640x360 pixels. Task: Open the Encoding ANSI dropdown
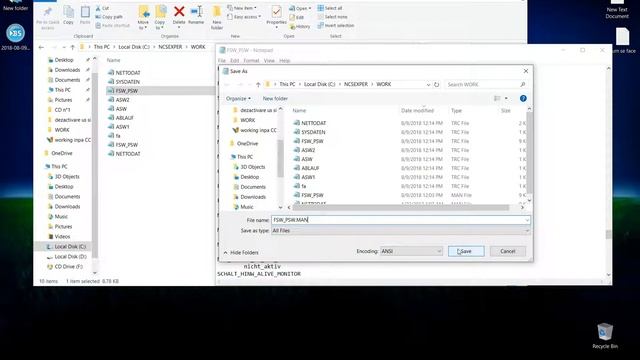tap(411, 251)
